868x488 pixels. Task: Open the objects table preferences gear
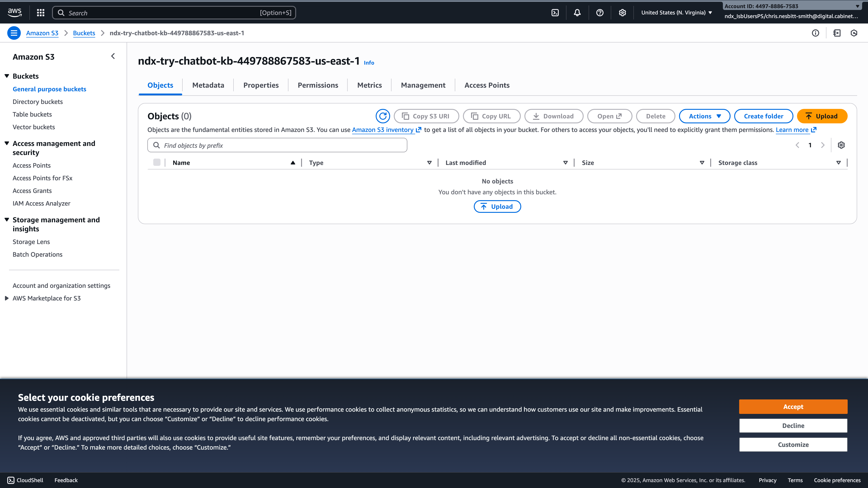point(841,145)
